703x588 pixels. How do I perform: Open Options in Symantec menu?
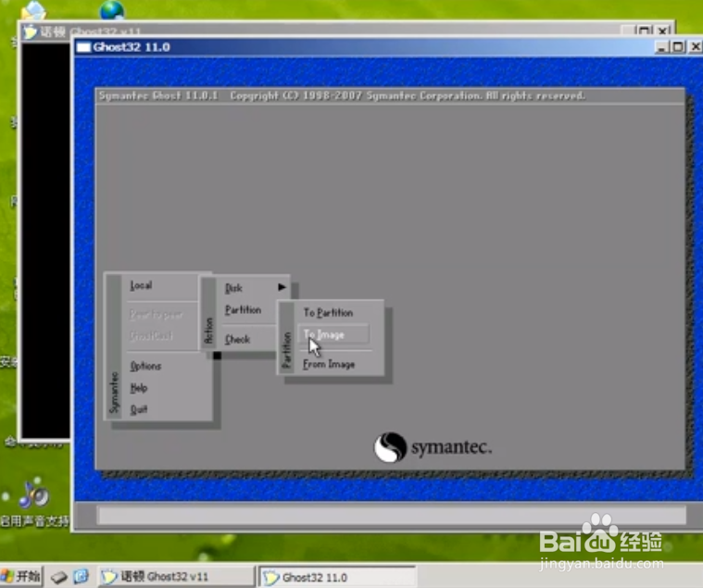tap(145, 366)
